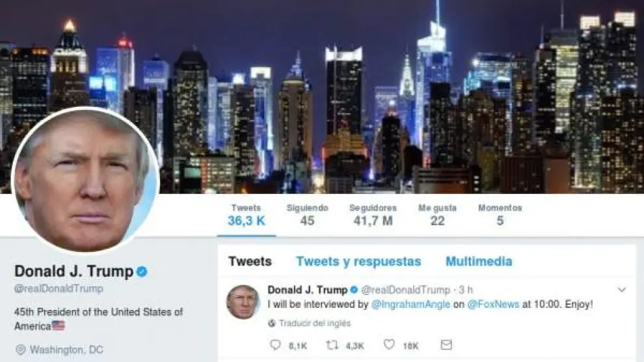644x362 pixels.
Task: Click the blue verified badge beside profile name
Action: pyautogui.click(x=142, y=271)
